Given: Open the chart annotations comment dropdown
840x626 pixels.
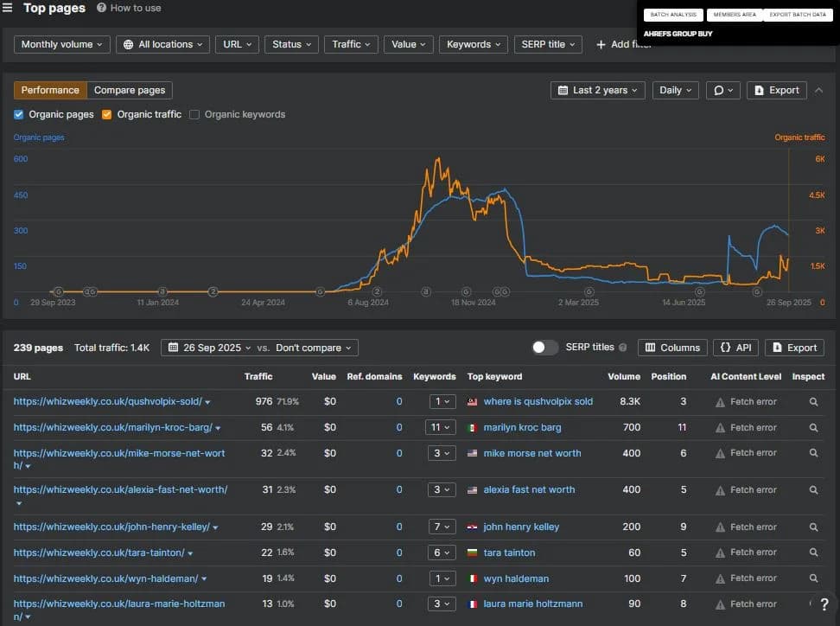Looking at the screenshot, I should click(x=723, y=90).
